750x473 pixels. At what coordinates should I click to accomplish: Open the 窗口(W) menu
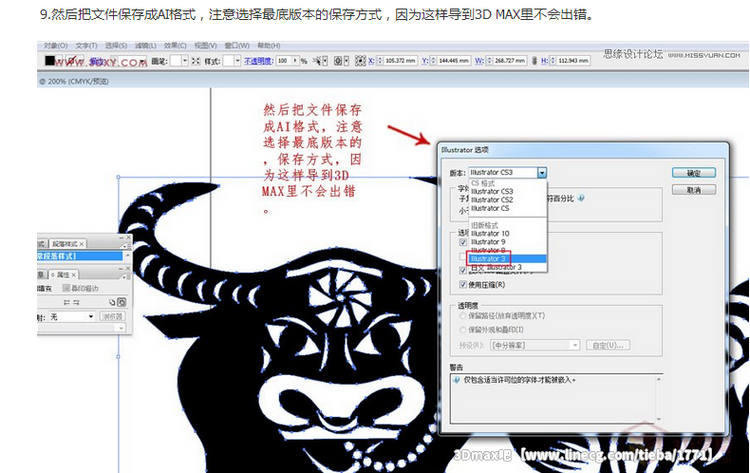coord(237,45)
